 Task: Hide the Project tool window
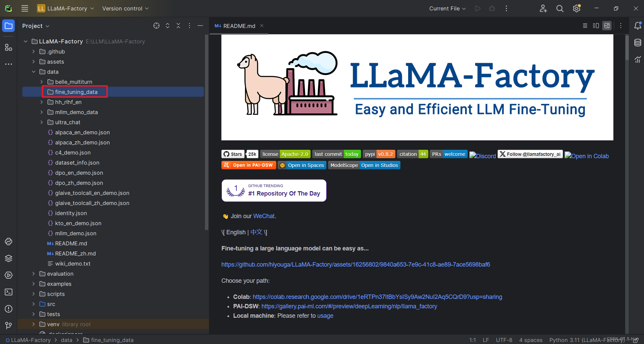click(200, 26)
